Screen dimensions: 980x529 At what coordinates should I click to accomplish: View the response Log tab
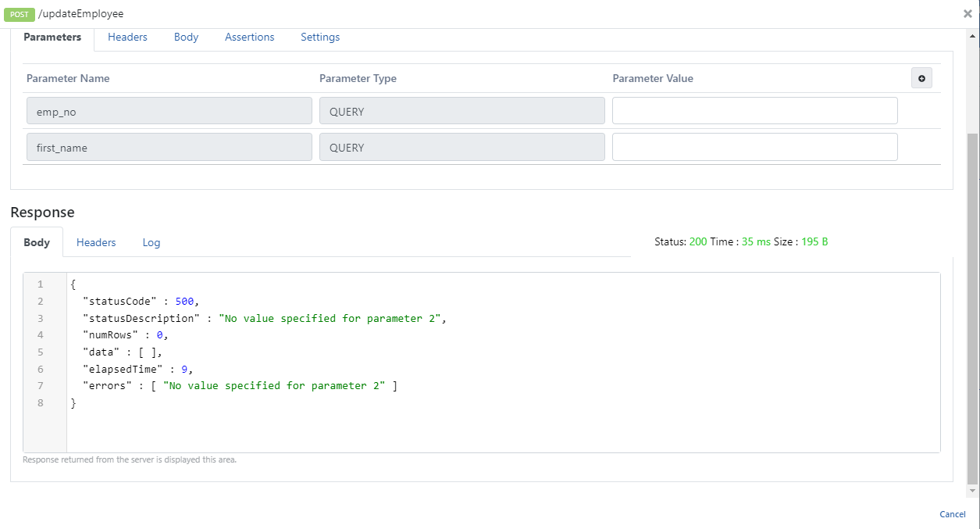pos(151,242)
